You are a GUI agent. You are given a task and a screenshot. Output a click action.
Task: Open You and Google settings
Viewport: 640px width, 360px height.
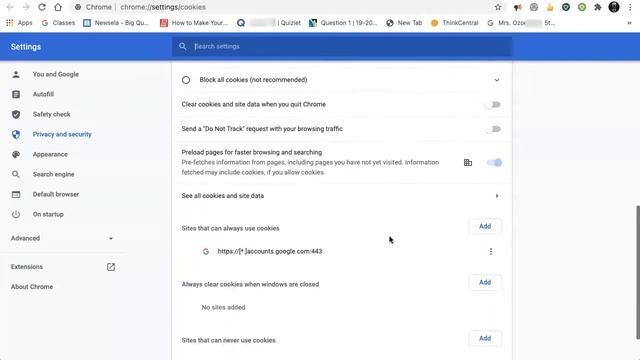(x=56, y=74)
